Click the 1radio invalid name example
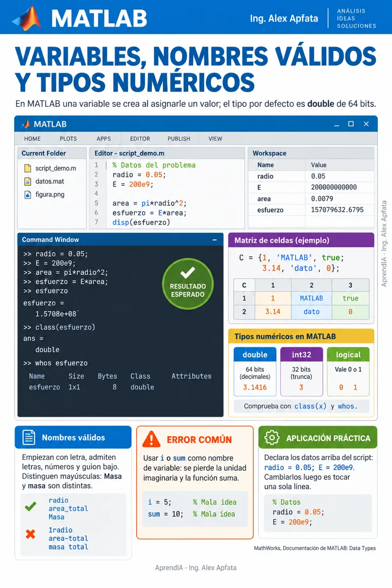 [x=60, y=530]
